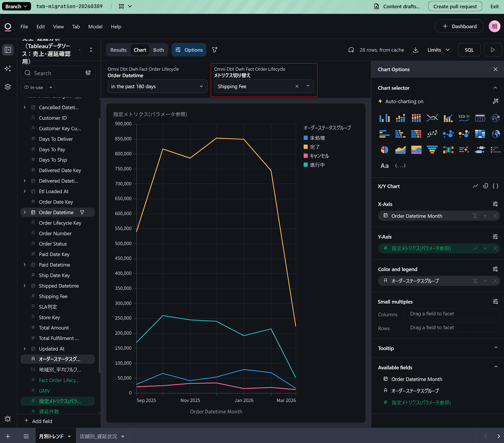
Task: Open the Model menu
Action: 95,27
